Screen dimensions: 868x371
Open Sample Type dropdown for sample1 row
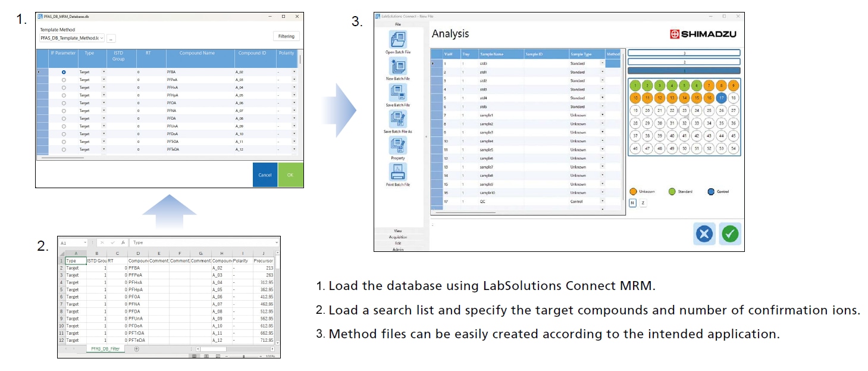coord(602,115)
